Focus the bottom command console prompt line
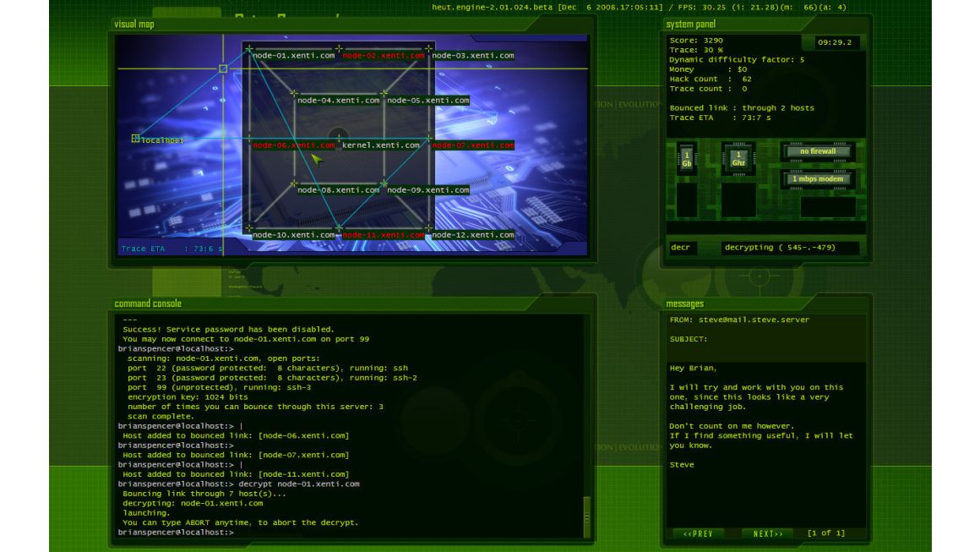This screenshot has height=552, width=980. 350,533
